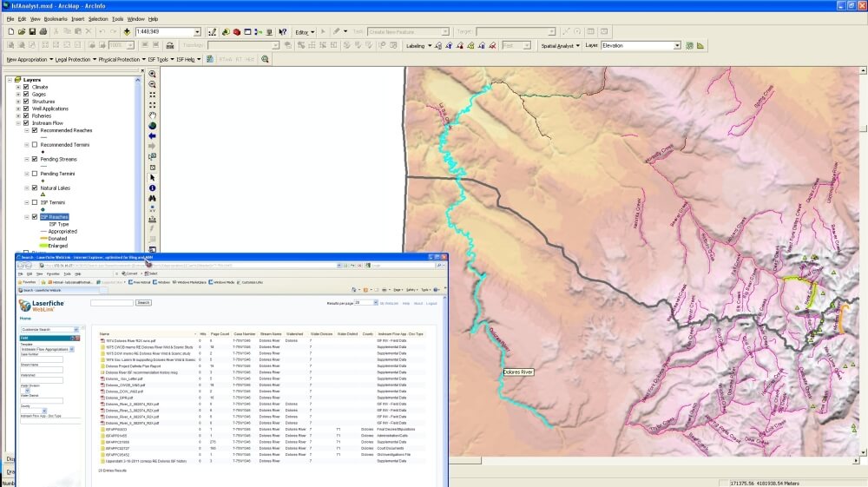Open the Spatial Analyst Layer dropdown
This screenshot has width=868, height=487.
tap(677, 45)
